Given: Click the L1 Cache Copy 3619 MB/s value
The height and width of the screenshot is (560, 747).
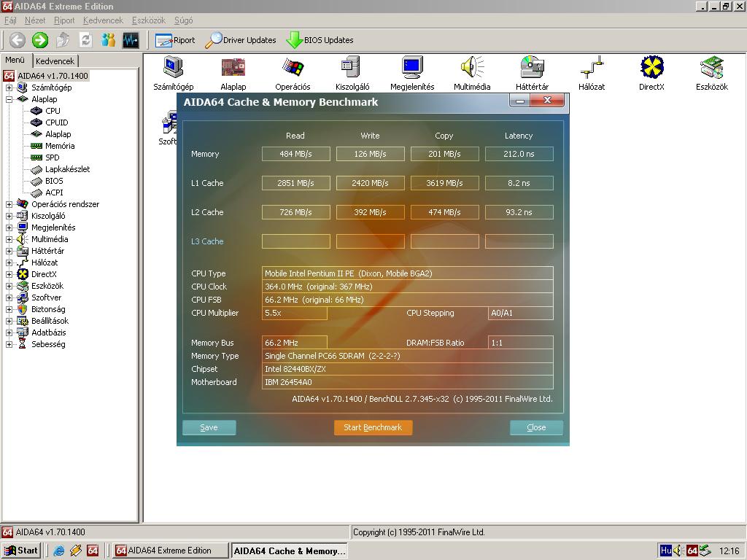Looking at the screenshot, I should click(444, 183).
